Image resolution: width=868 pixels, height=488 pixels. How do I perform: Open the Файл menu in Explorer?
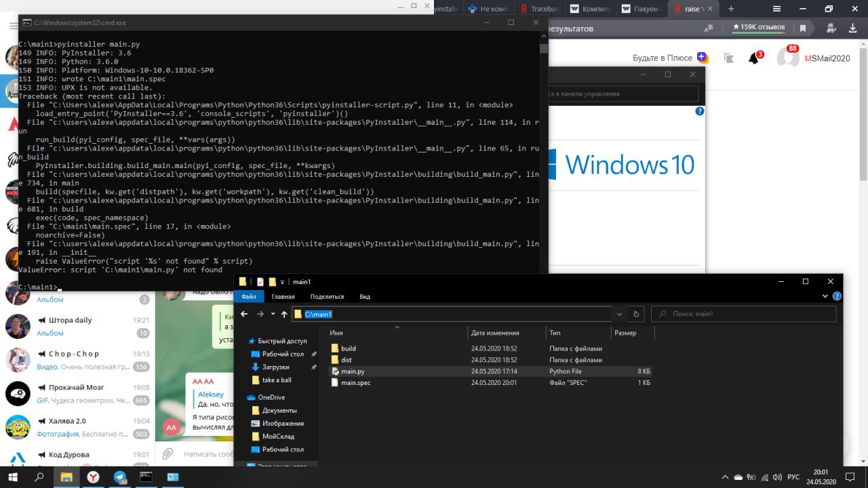point(249,297)
